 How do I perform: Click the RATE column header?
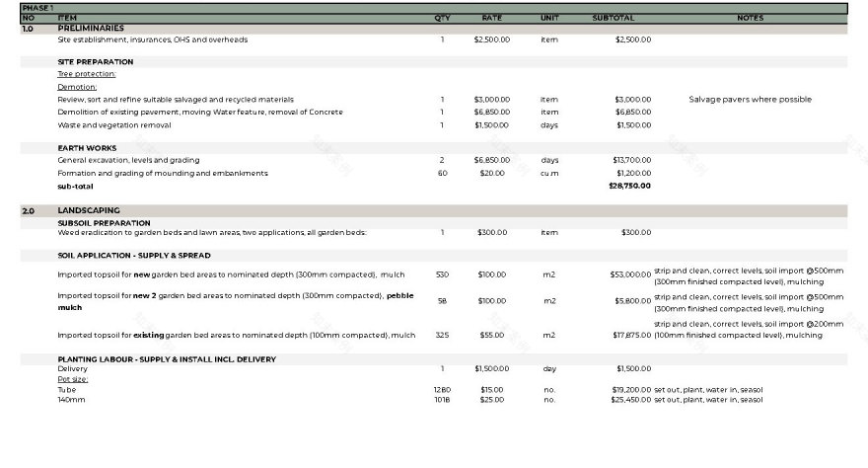pos(491,18)
